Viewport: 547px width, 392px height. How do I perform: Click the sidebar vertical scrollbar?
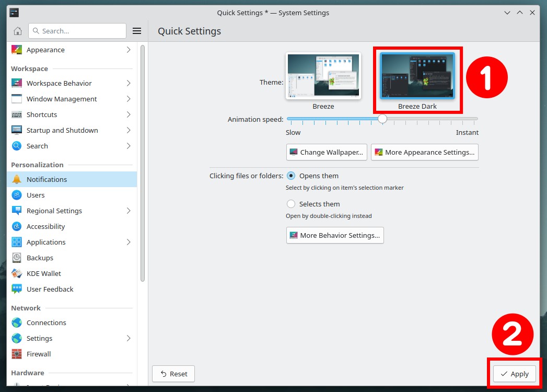pos(142,163)
